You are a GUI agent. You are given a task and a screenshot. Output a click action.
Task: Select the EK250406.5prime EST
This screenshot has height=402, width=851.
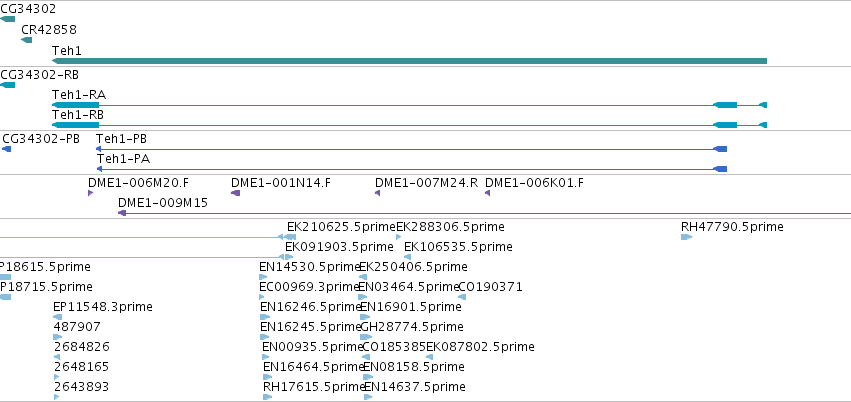[363, 277]
